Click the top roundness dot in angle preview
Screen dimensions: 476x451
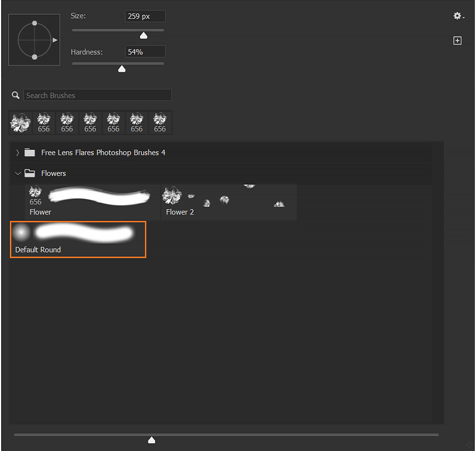coord(34,23)
